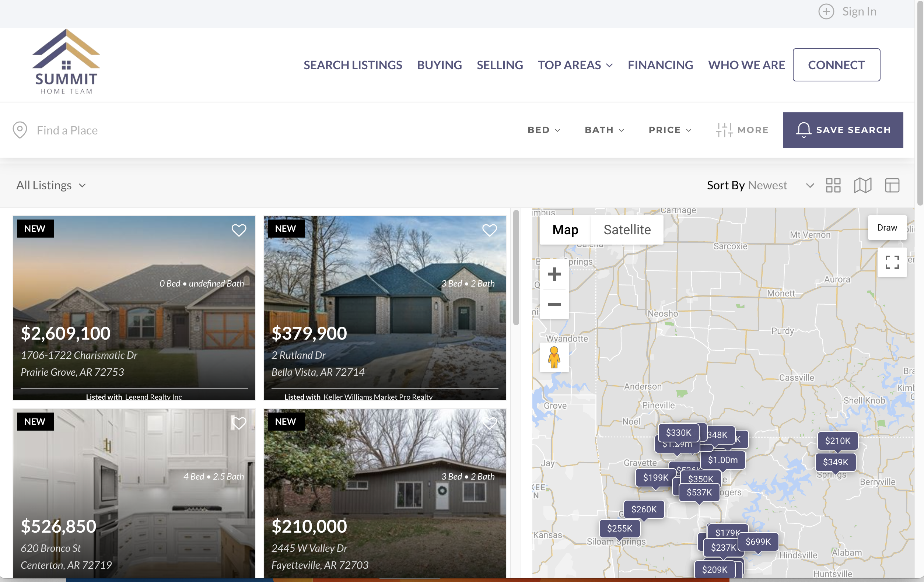Switch to table list view icon
Image resolution: width=924 pixels, height=582 pixels.
pyautogui.click(x=892, y=185)
